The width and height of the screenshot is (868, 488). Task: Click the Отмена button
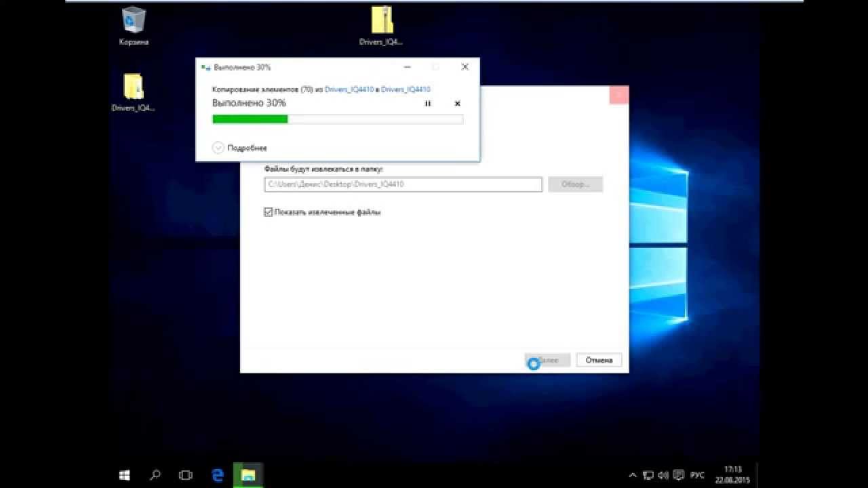tap(599, 360)
